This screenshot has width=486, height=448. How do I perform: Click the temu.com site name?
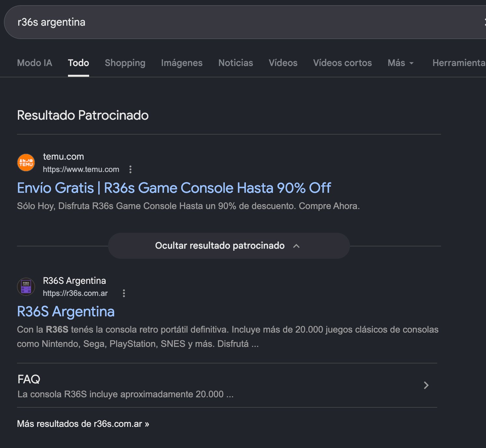63,157
